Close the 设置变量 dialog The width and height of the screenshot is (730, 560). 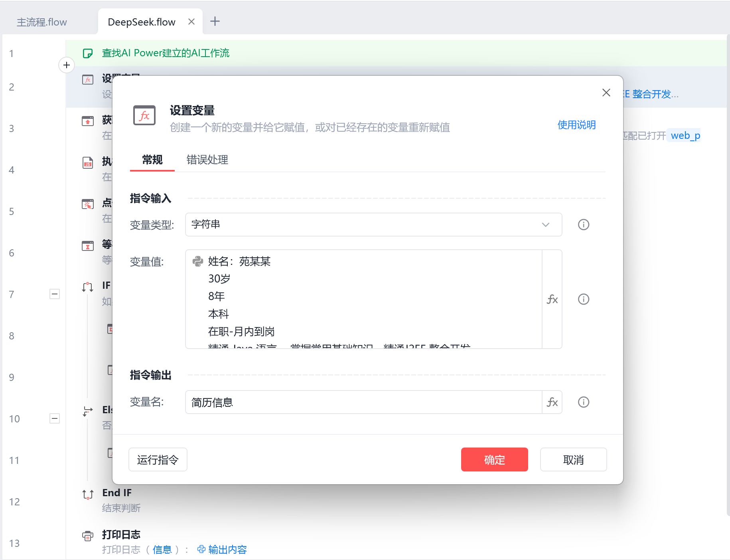tap(606, 93)
